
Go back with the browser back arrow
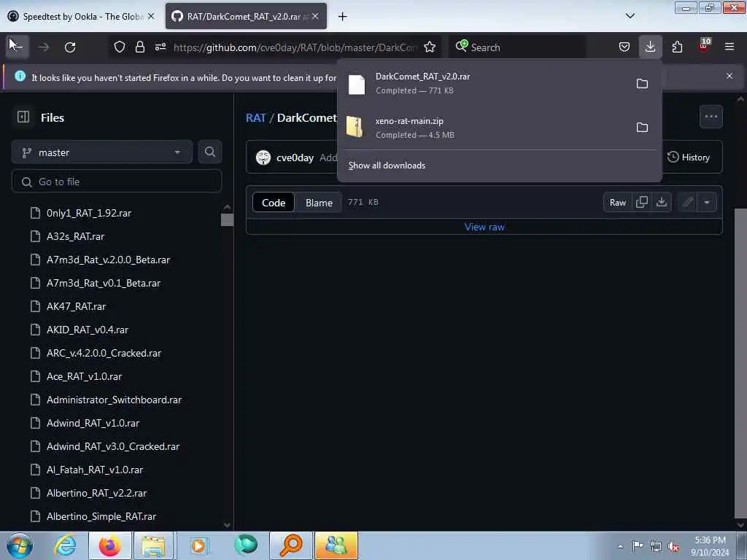18,47
